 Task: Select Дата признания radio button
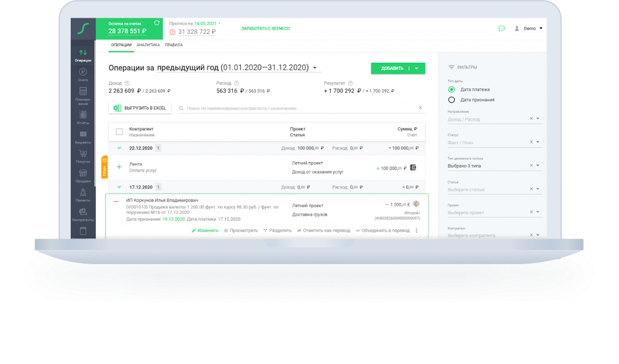pyautogui.click(x=452, y=100)
